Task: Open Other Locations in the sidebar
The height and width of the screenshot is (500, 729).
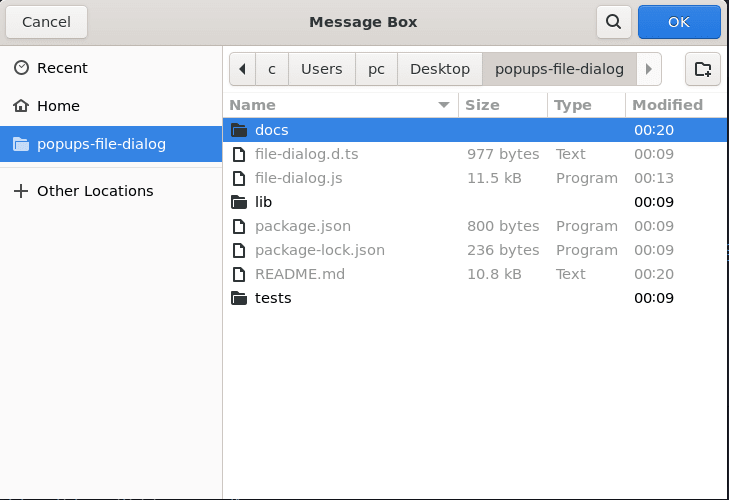Action: (111, 191)
